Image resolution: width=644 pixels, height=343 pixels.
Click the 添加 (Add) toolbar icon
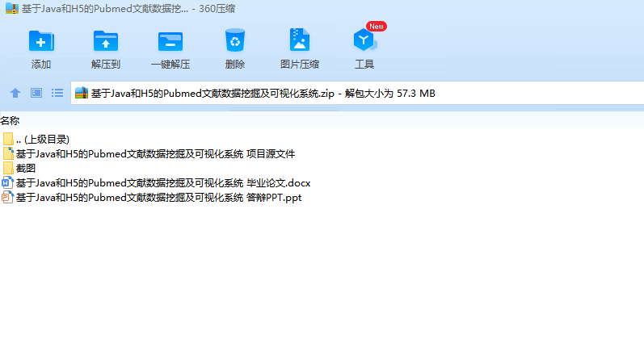[41, 41]
